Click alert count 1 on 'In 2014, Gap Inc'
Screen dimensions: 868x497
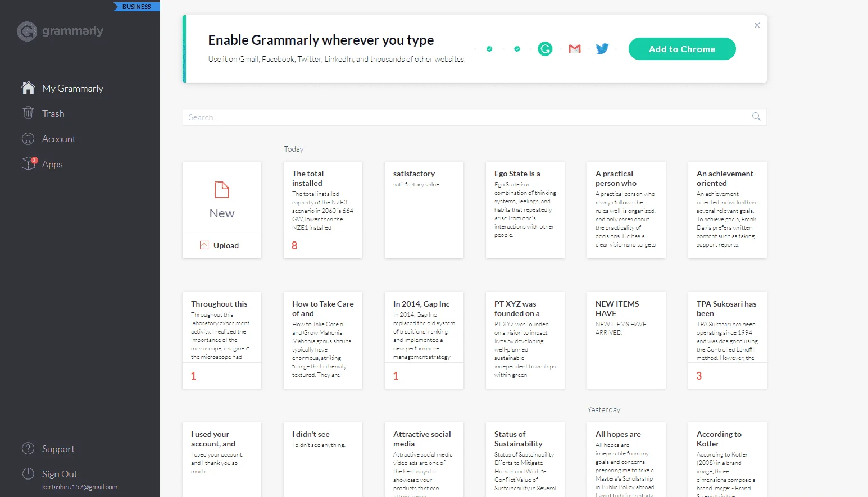[396, 376]
